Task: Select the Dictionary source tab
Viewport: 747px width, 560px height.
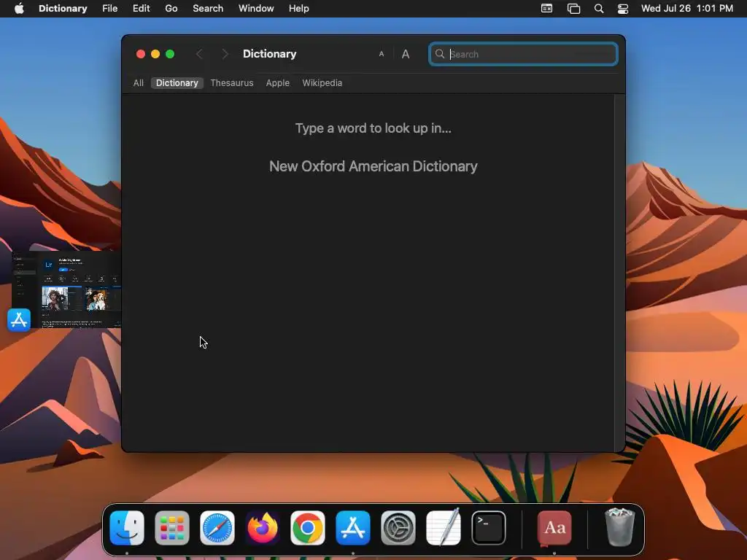Action: click(x=177, y=83)
